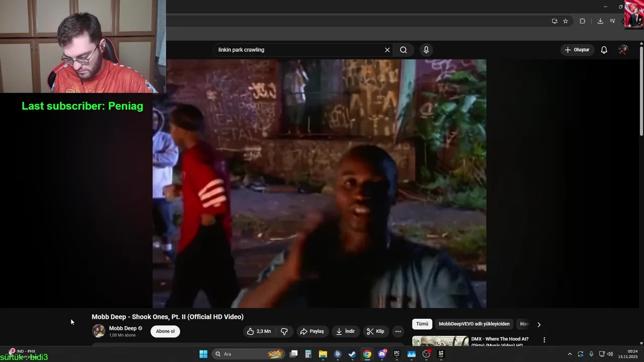This screenshot has height=362, width=644.
Task: Open Chrome downloads icon
Action: (600, 21)
